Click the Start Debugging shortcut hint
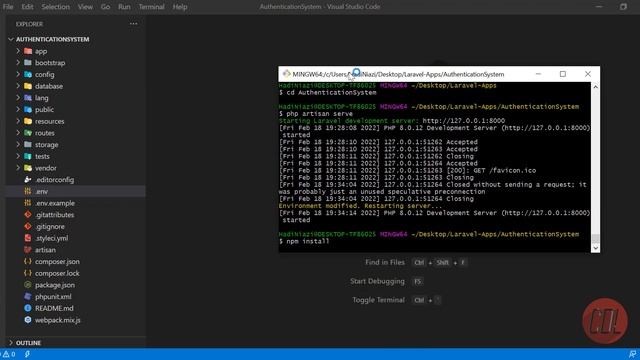 tap(387, 281)
